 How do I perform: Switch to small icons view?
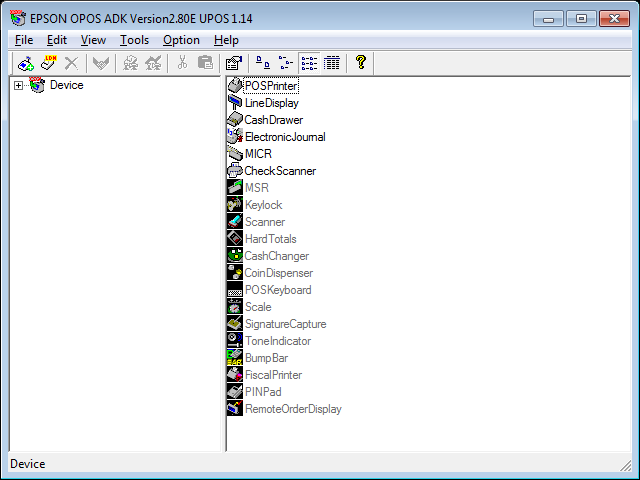click(x=286, y=63)
